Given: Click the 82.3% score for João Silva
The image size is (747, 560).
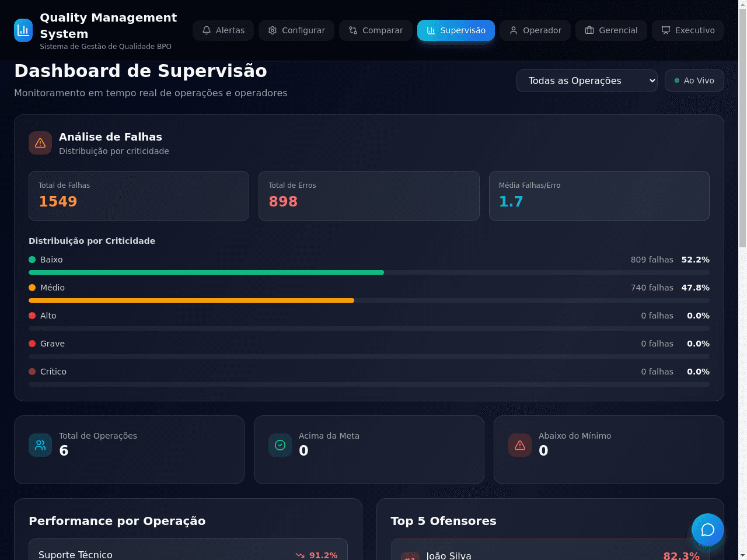Looking at the screenshot, I should click(681, 556).
